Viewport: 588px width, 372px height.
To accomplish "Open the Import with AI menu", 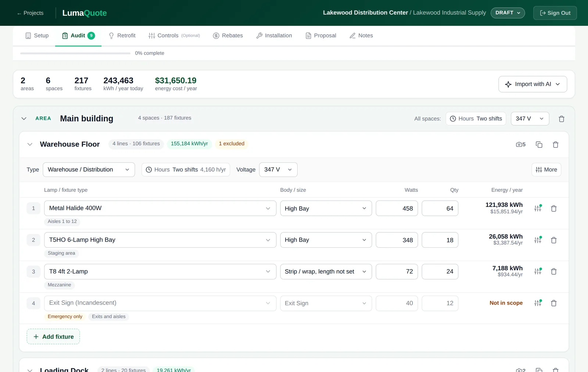I will [x=533, y=84].
